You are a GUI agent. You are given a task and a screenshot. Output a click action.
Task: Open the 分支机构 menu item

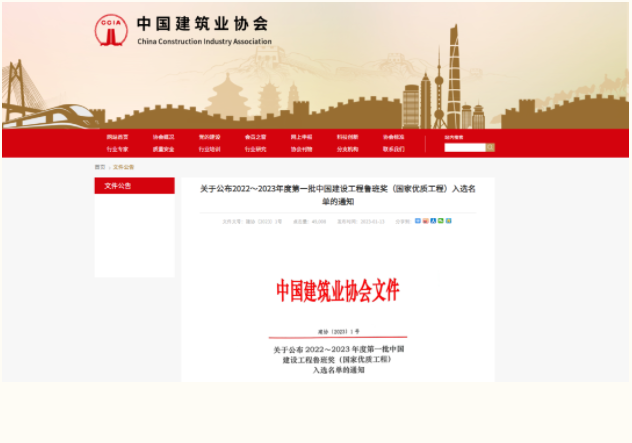tap(347, 149)
